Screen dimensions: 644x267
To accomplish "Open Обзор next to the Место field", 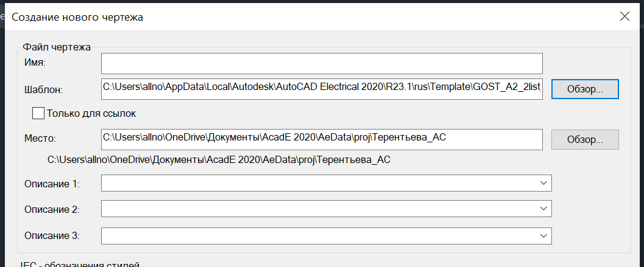I will click(585, 140).
